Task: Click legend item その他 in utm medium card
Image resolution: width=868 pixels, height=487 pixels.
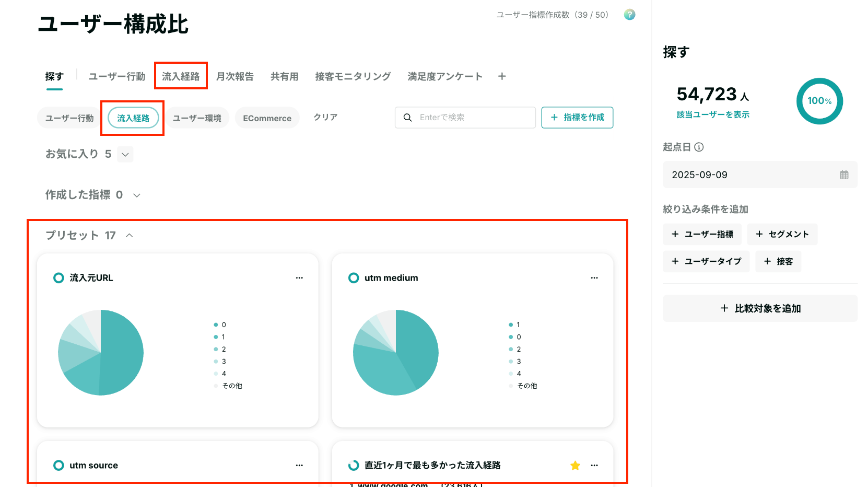Action: point(523,386)
